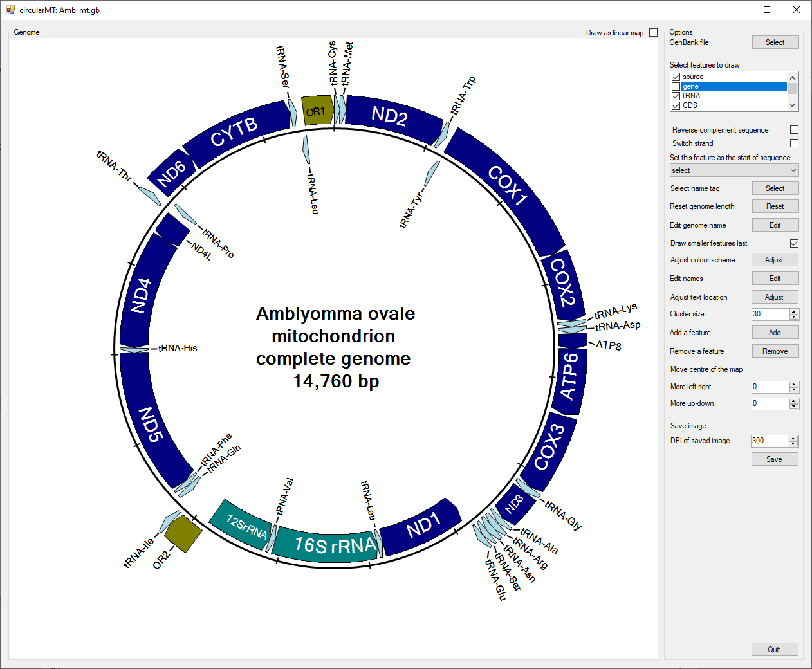Click the circularMT app icon in title bar
The image size is (812, 669).
click(x=10, y=10)
